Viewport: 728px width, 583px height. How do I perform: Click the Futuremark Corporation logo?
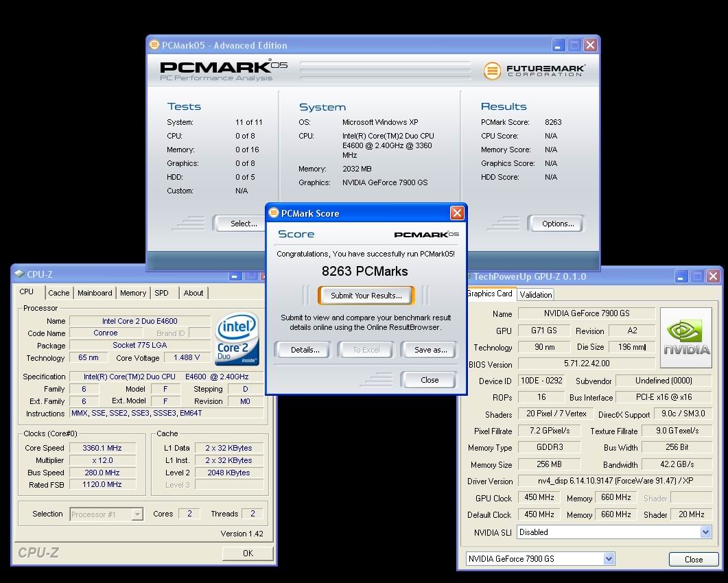[535, 71]
